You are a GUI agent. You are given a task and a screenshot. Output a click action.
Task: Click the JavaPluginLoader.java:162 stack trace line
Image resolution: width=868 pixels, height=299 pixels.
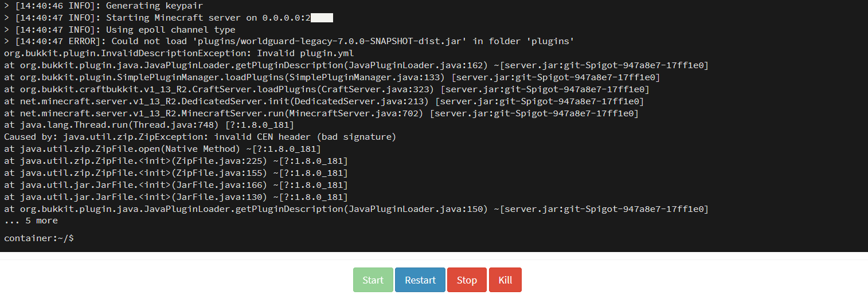[x=355, y=65]
